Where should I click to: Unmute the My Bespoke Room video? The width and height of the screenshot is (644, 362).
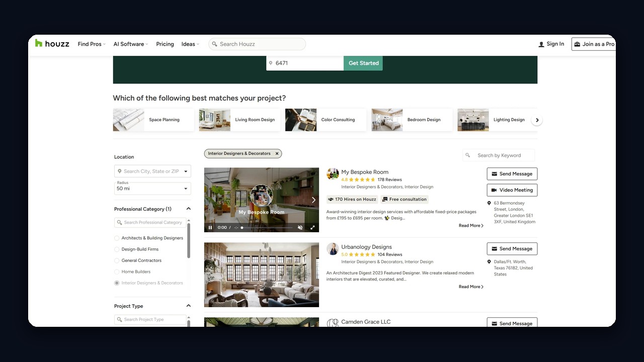point(300,227)
